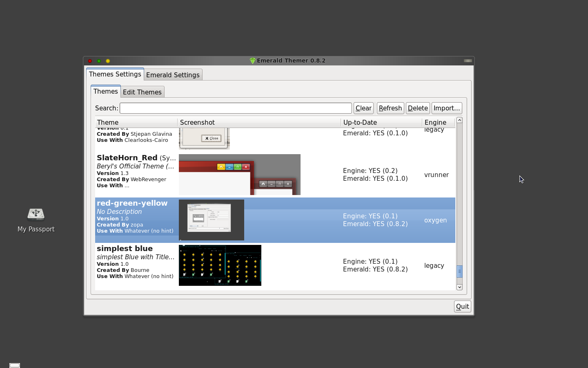Screen dimensions: 588x368
Task: Open the Themes sub-tab
Action: click(x=106, y=91)
